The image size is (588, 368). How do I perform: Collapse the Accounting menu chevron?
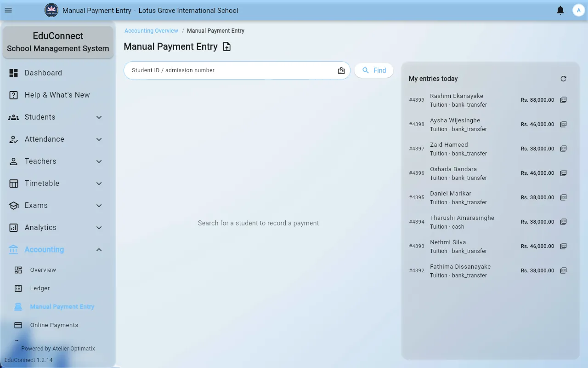pyautogui.click(x=99, y=250)
